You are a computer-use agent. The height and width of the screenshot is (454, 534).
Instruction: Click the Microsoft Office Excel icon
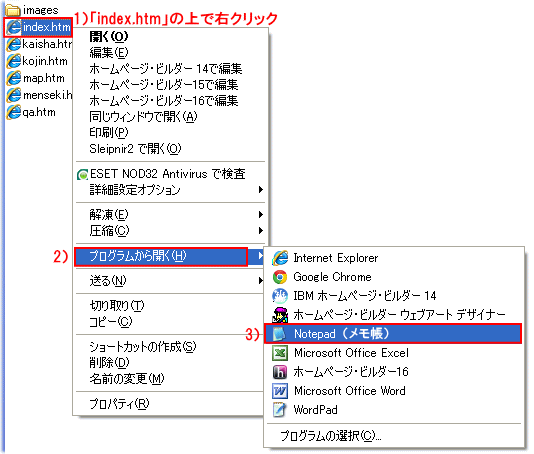point(280,353)
